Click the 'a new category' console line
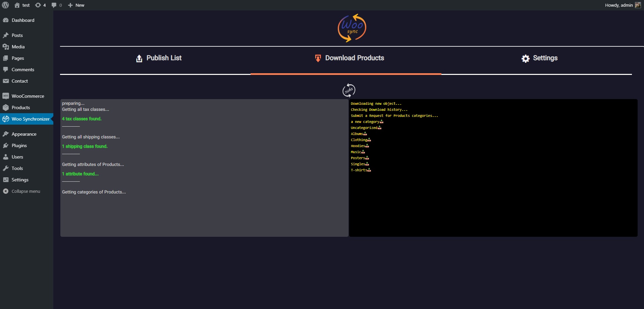The image size is (644, 309). coord(367,122)
